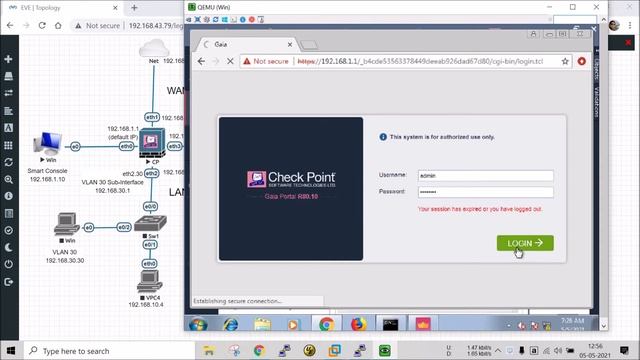640x360 pixels.
Task: Select the Gaia browser tab
Action: tap(247, 44)
